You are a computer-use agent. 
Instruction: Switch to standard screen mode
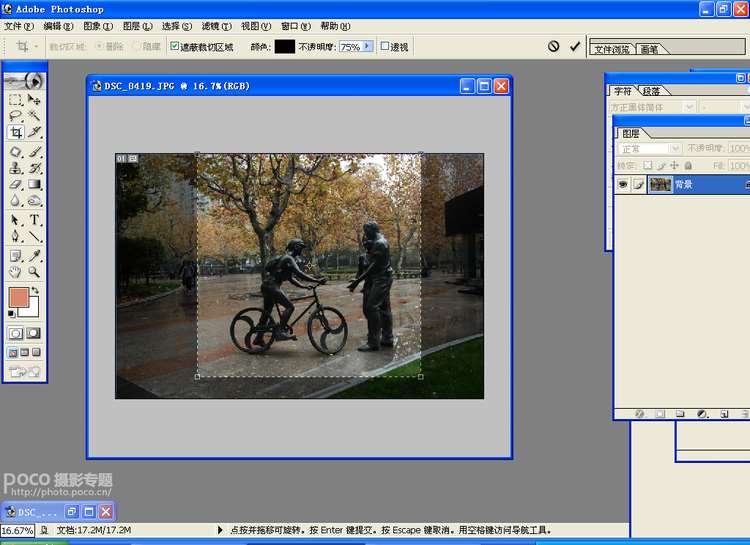[x=13, y=353]
